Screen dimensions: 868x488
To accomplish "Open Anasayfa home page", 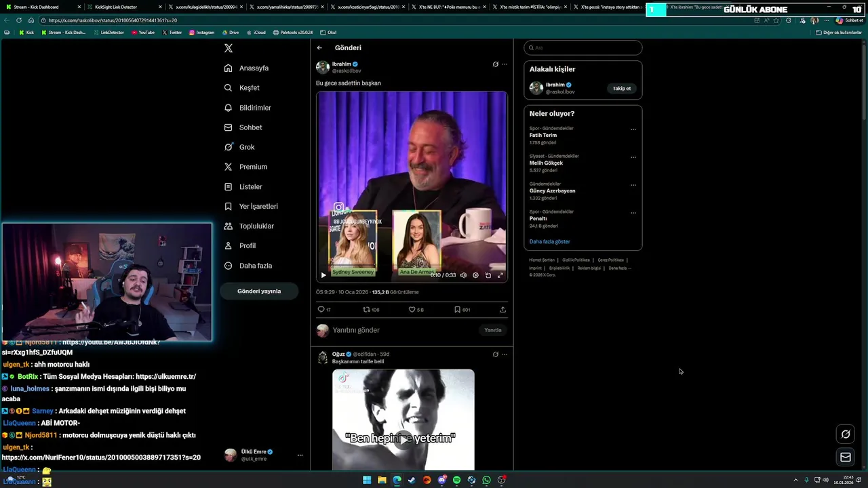I will [246, 68].
